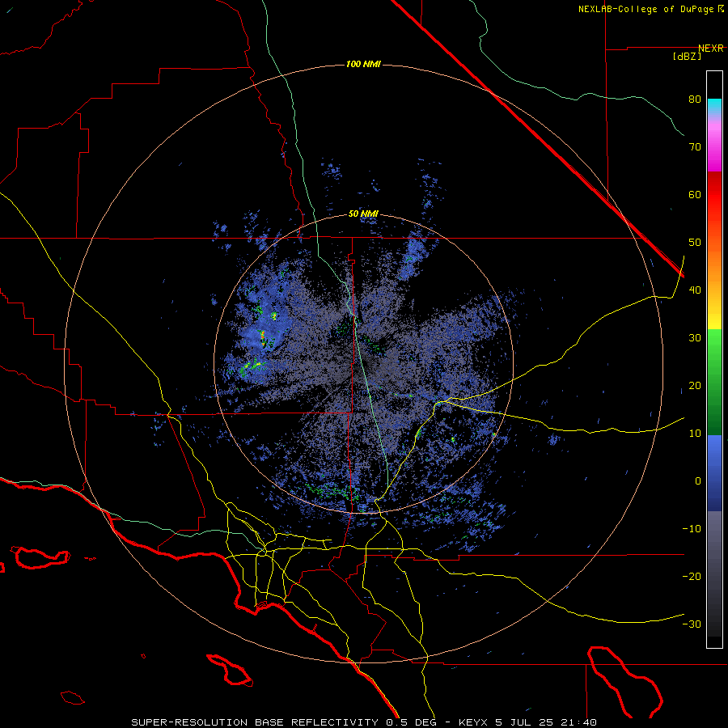The height and width of the screenshot is (728, 728).
Task: Click the NEXR label above color scale
Action: tap(710, 49)
